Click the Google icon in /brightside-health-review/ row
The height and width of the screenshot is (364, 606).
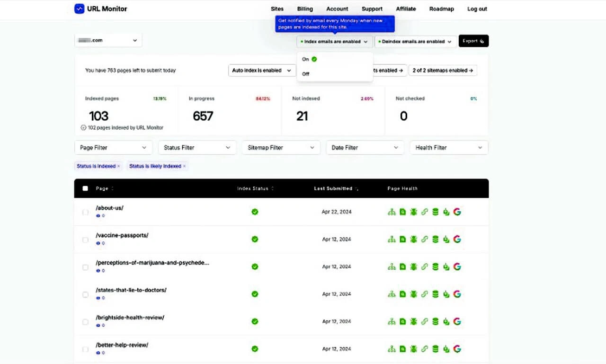point(457,322)
